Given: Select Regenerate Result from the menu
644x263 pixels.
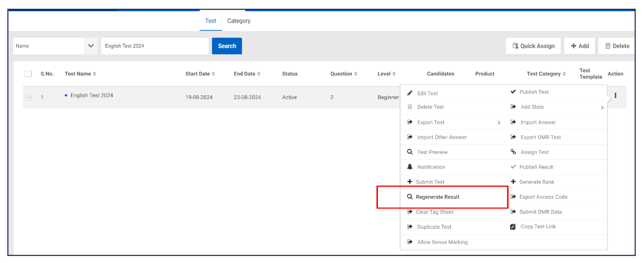Looking at the screenshot, I should pos(437,197).
